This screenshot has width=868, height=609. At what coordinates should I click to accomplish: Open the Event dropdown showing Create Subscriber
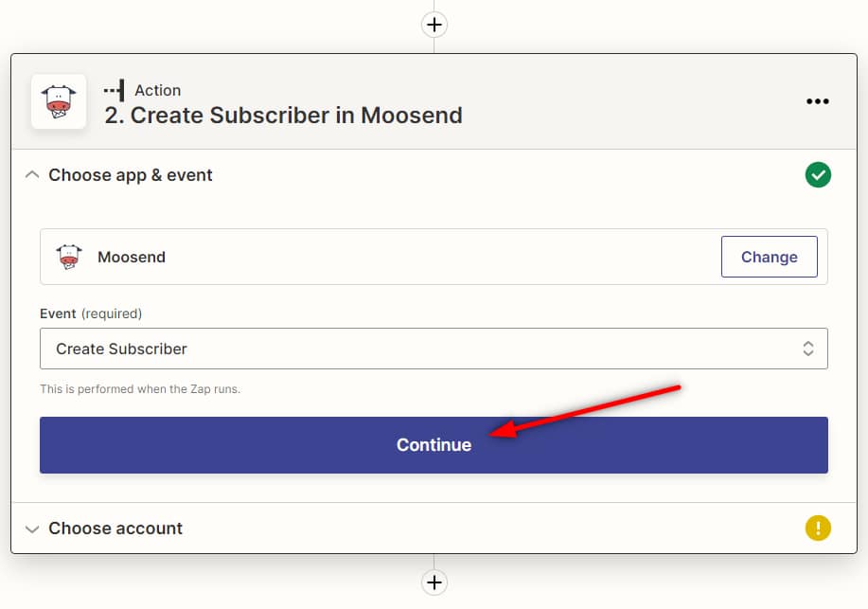[x=434, y=349]
